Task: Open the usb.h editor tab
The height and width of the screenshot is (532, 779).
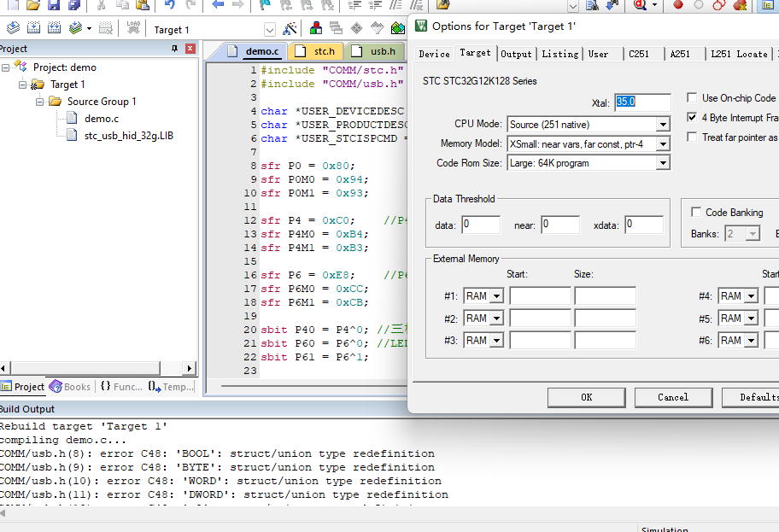Action: tap(375, 51)
